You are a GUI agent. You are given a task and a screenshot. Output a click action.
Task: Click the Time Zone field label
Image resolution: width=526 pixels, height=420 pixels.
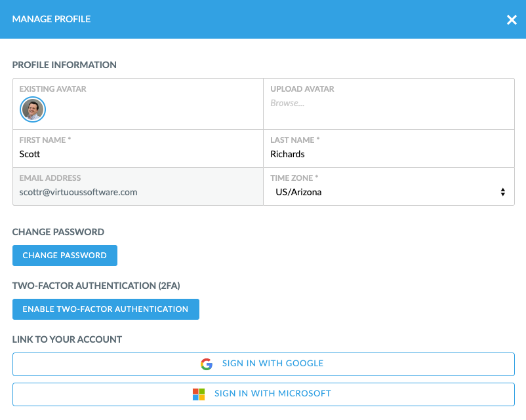click(x=294, y=178)
